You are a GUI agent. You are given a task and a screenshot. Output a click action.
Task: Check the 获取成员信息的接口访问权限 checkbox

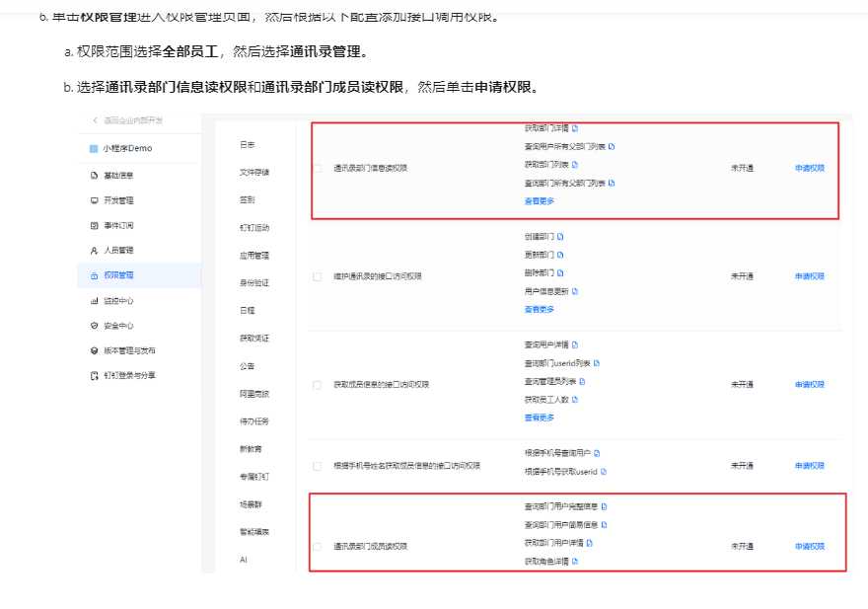coord(318,385)
